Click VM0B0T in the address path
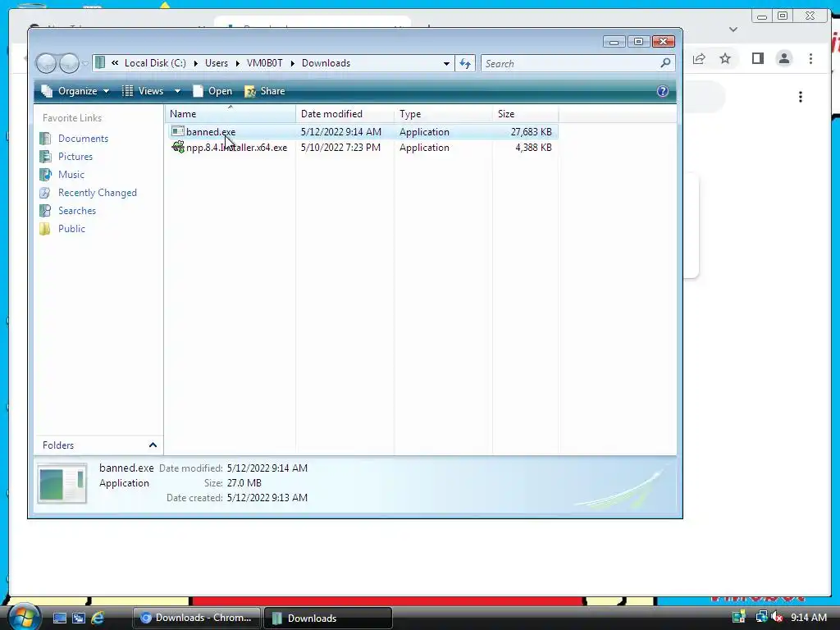Screen dimensions: 840x630 [265, 63]
